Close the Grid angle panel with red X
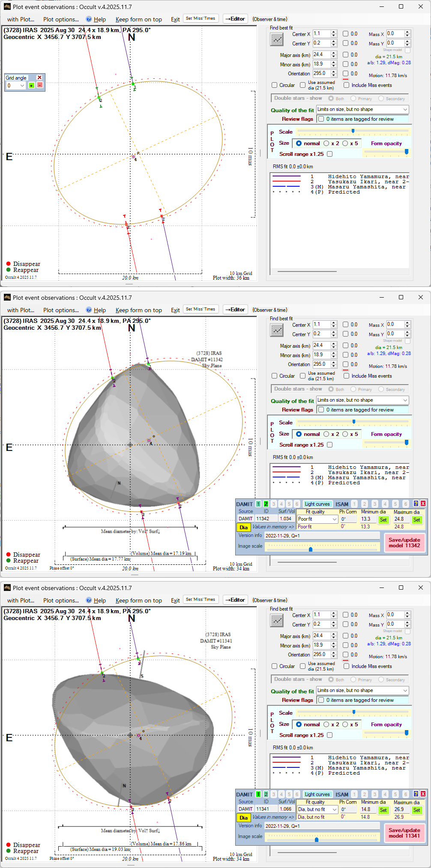The width and height of the screenshot is (431, 868). coord(39,78)
